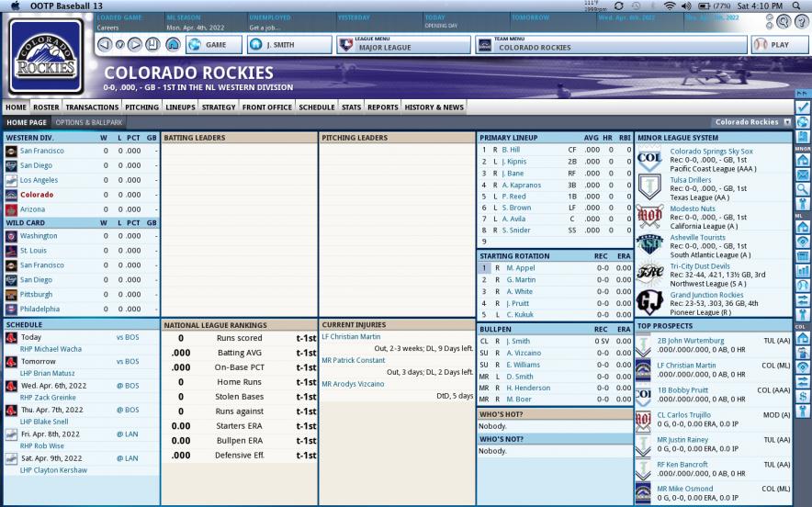Open San Francisco in Western Div. standings

(x=42, y=151)
